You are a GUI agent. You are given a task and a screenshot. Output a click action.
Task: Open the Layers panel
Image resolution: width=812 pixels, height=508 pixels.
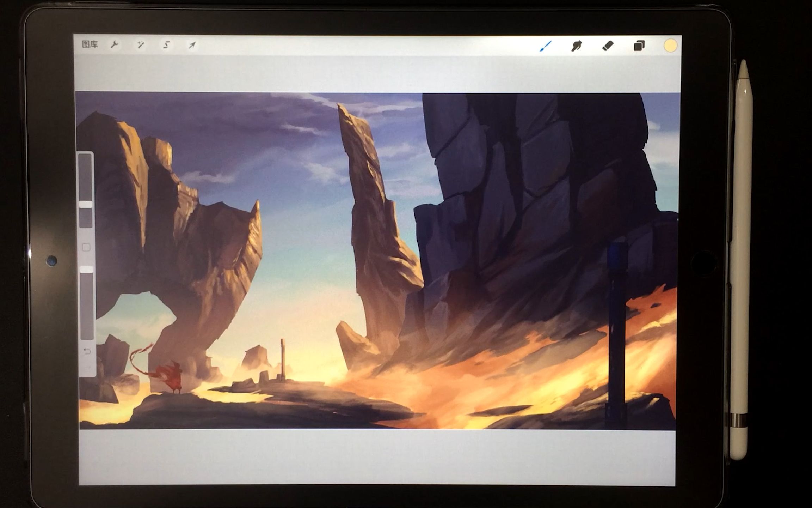[x=639, y=46]
